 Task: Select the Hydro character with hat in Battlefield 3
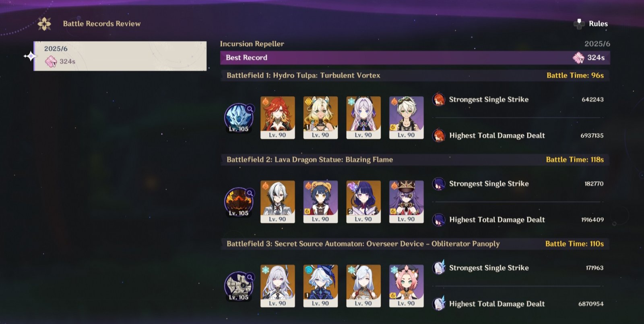click(x=320, y=286)
